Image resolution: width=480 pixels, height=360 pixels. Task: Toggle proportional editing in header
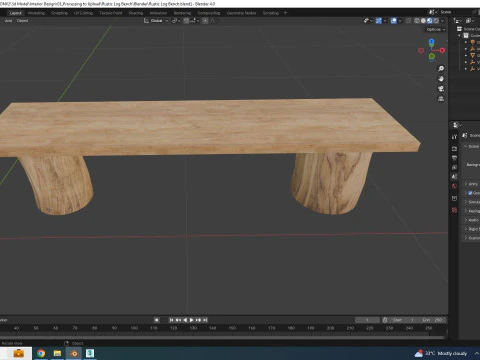(x=205, y=21)
